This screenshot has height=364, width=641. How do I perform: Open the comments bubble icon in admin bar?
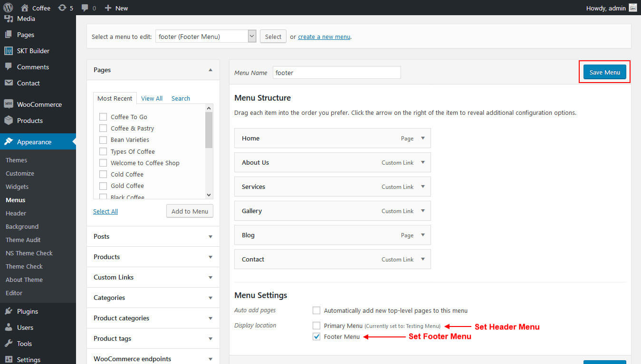coord(85,8)
